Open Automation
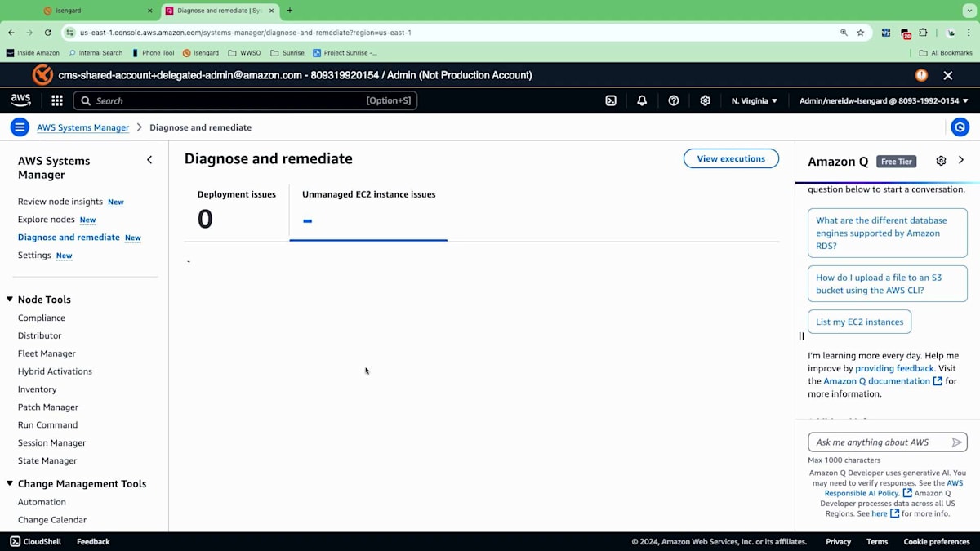 click(x=42, y=502)
